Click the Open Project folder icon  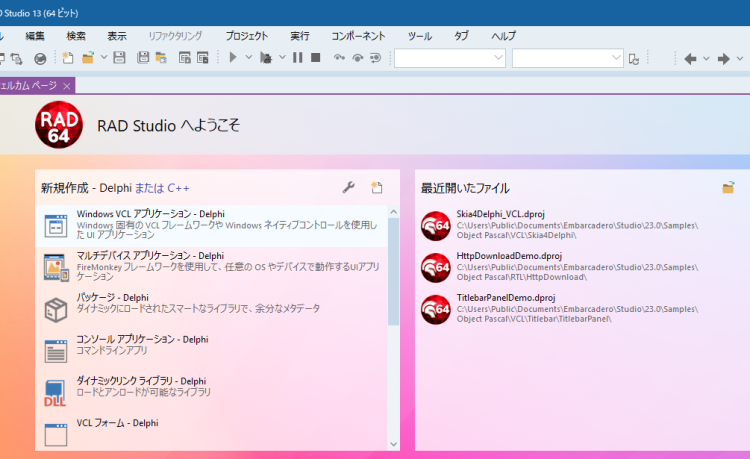click(161, 58)
